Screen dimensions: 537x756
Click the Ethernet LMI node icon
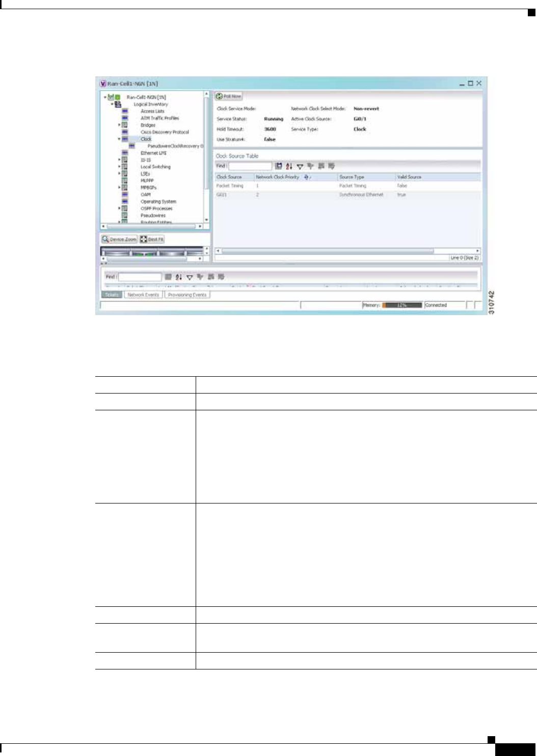pos(125,153)
